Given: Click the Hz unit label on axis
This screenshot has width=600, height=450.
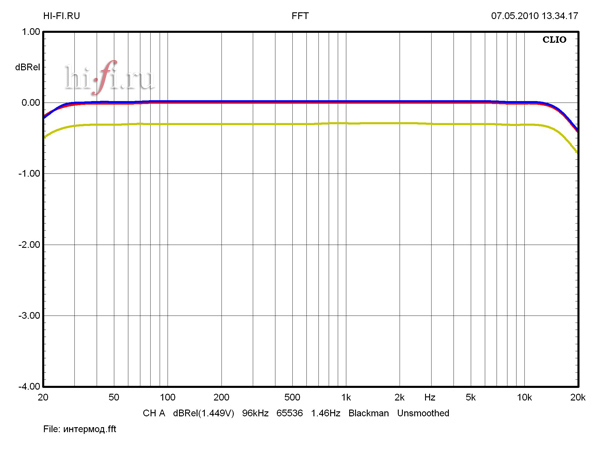Looking at the screenshot, I should (429, 397).
